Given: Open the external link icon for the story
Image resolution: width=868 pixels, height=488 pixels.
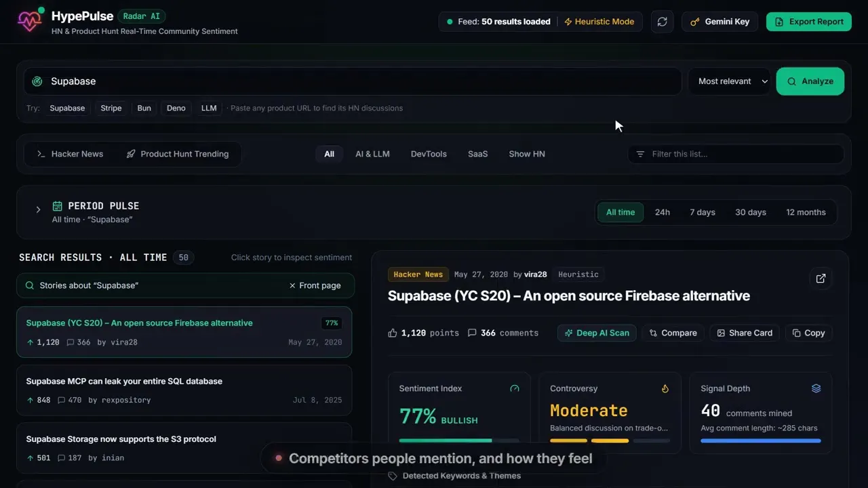Looking at the screenshot, I should [821, 279].
